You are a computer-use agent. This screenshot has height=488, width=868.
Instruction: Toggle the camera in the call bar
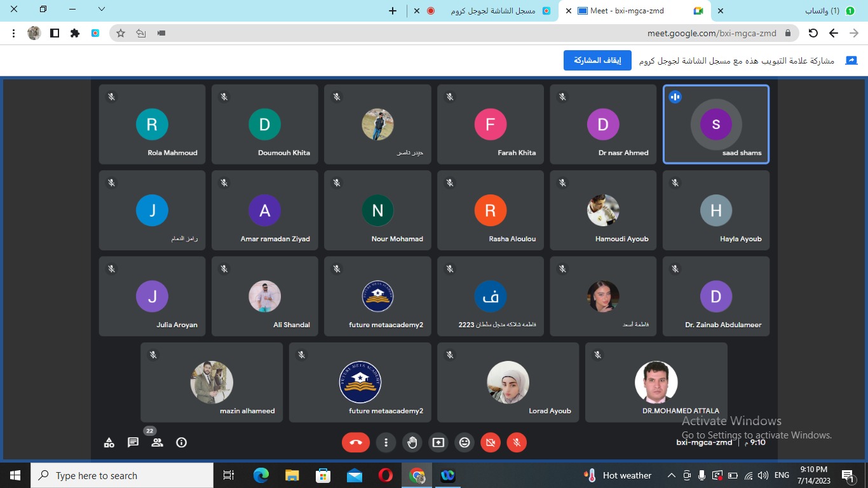coord(491,442)
